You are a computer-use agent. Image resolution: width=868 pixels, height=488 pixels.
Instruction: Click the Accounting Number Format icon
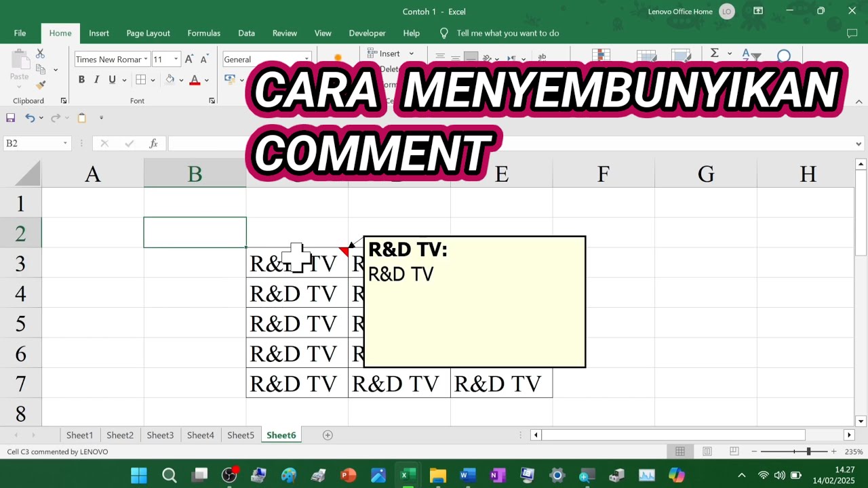(230, 79)
